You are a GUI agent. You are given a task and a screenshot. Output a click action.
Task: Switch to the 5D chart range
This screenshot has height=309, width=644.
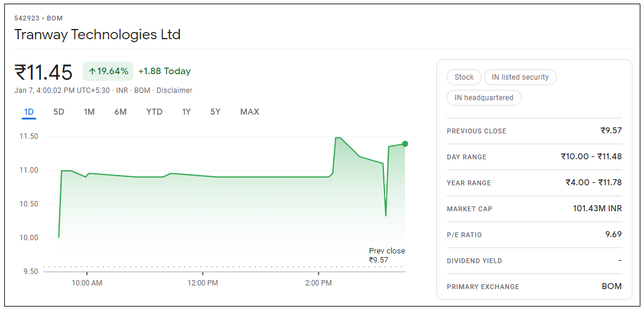59,112
